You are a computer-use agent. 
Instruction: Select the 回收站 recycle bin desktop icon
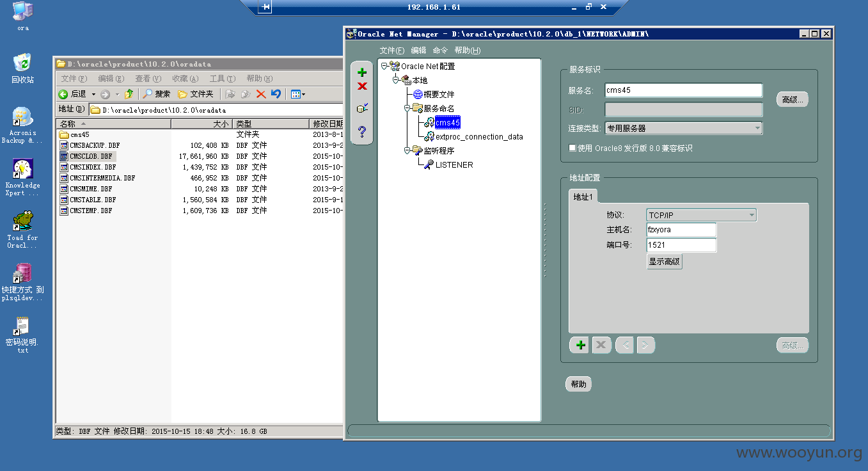(x=23, y=68)
